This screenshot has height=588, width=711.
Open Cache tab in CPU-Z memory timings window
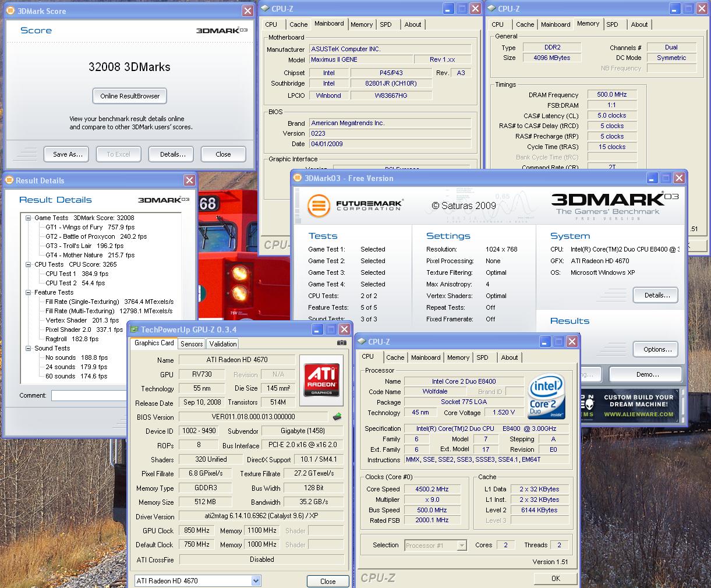click(525, 24)
